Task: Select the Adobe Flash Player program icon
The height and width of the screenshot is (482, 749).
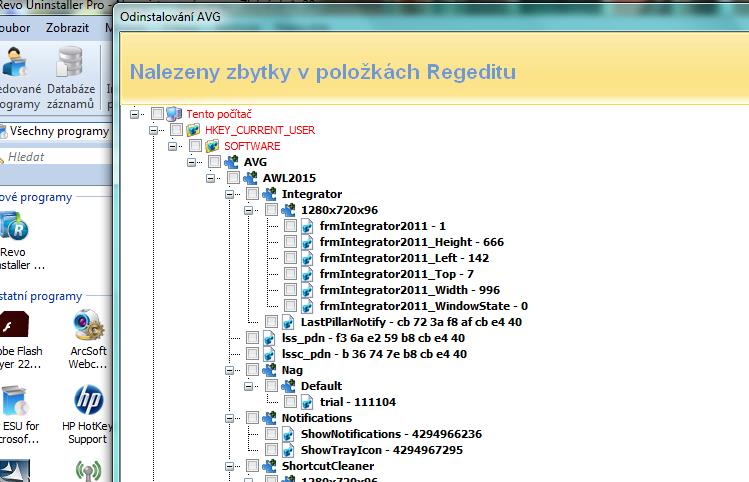Action: [x=13, y=325]
